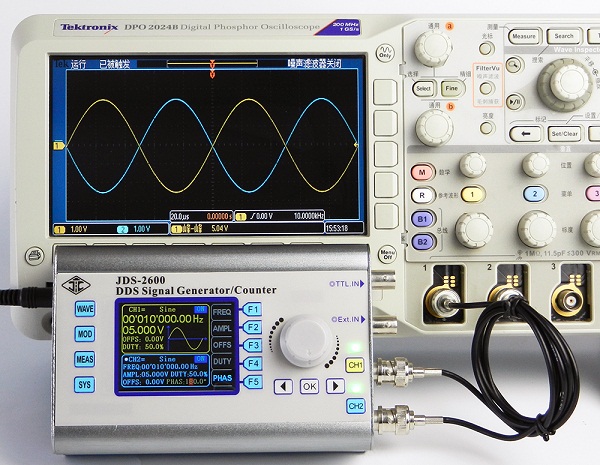Viewport: 600px width, 465px height.
Task: Click multipurpose knob b
Action: 434,127
